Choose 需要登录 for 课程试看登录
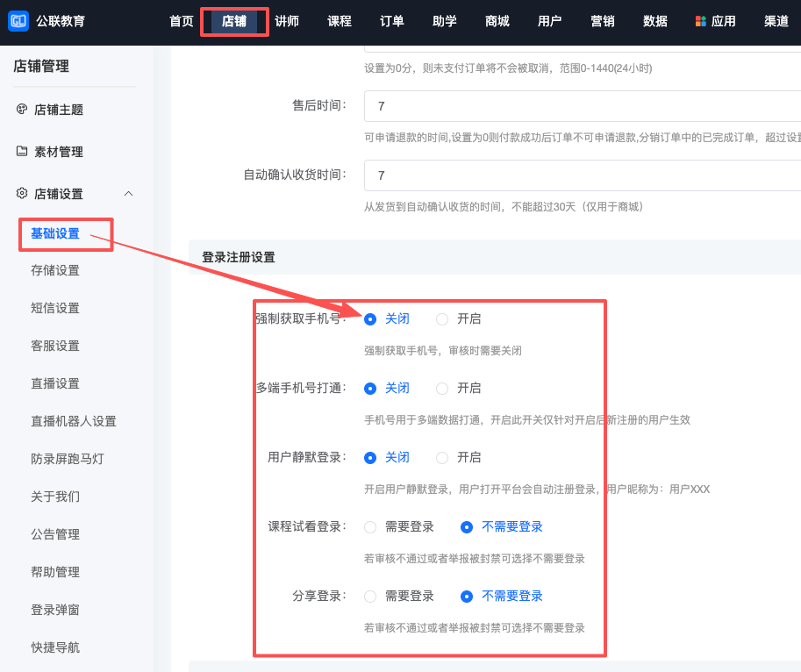Viewport: 801px width, 672px height. pyautogui.click(x=370, y=527)
